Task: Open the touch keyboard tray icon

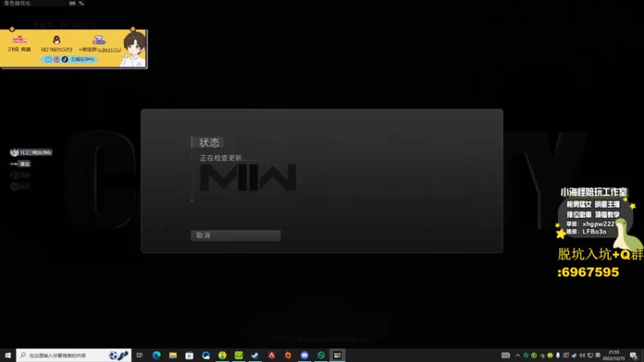Action: pos(506,356)
